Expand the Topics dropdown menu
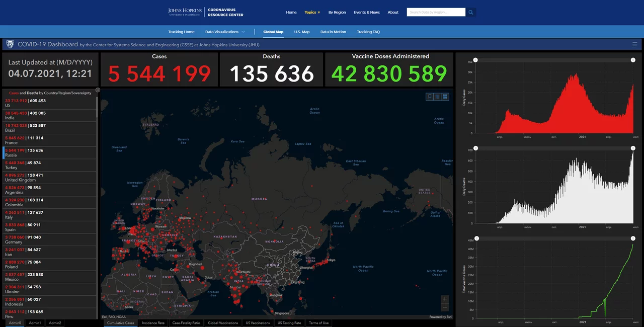644x327 pixels. [x=312, y=12]
